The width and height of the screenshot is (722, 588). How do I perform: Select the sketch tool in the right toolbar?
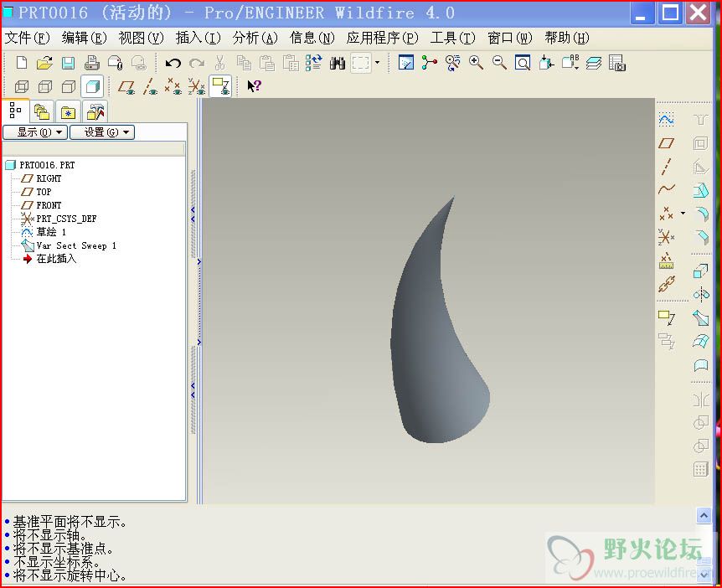coord(666,120)
